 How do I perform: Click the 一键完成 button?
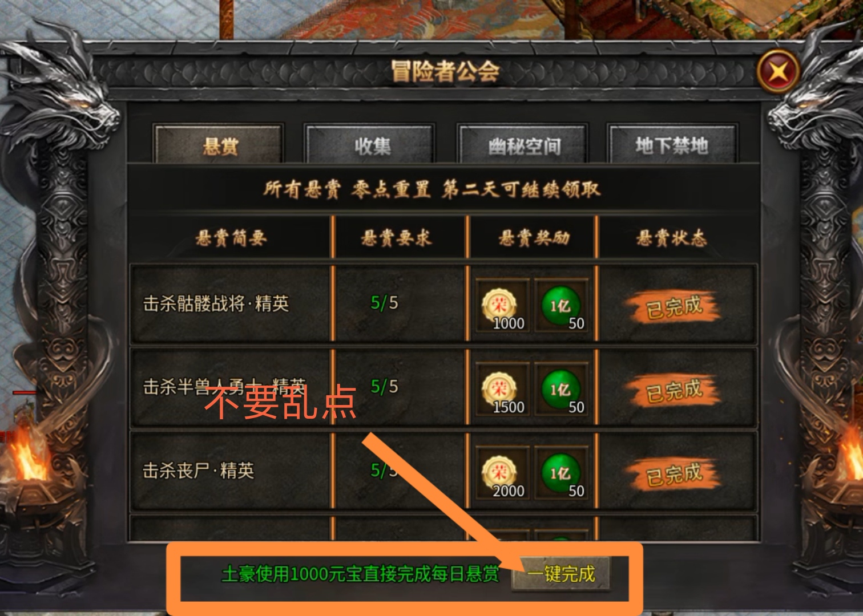point(560,573)
